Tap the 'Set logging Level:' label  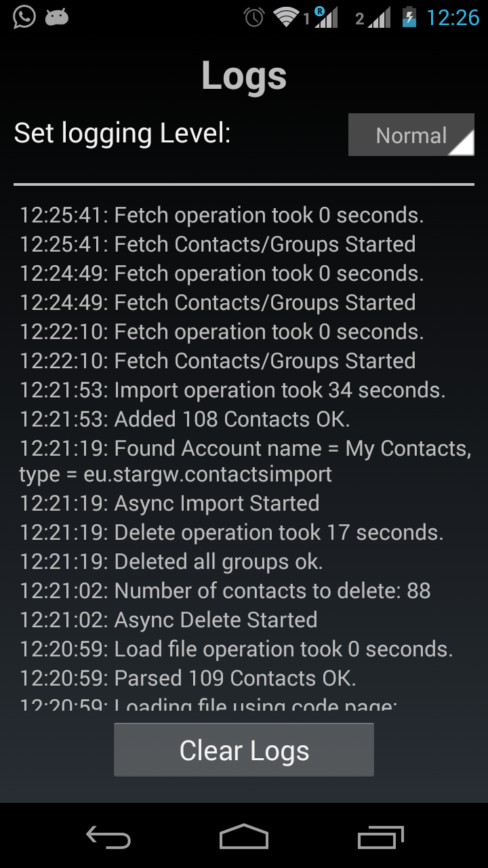(x=123, y=133)
